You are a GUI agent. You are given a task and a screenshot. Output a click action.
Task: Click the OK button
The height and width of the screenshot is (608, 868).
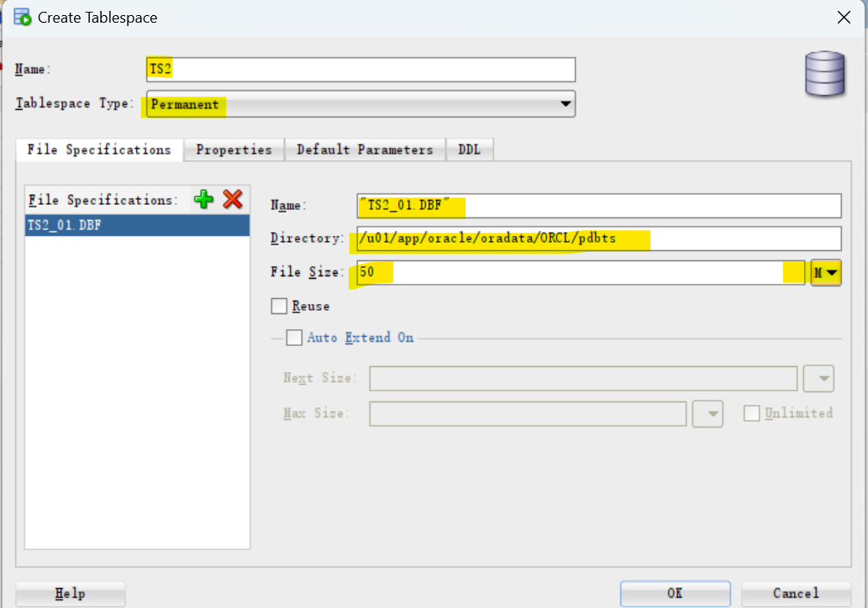point(675,594)
